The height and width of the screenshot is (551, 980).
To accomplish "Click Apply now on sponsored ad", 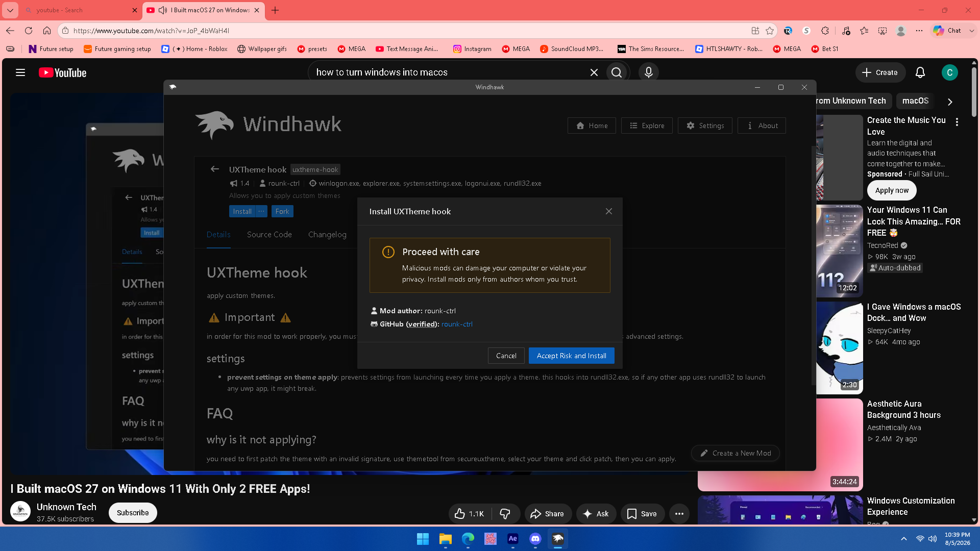I will pyautogui.click(x=892, y=190).
